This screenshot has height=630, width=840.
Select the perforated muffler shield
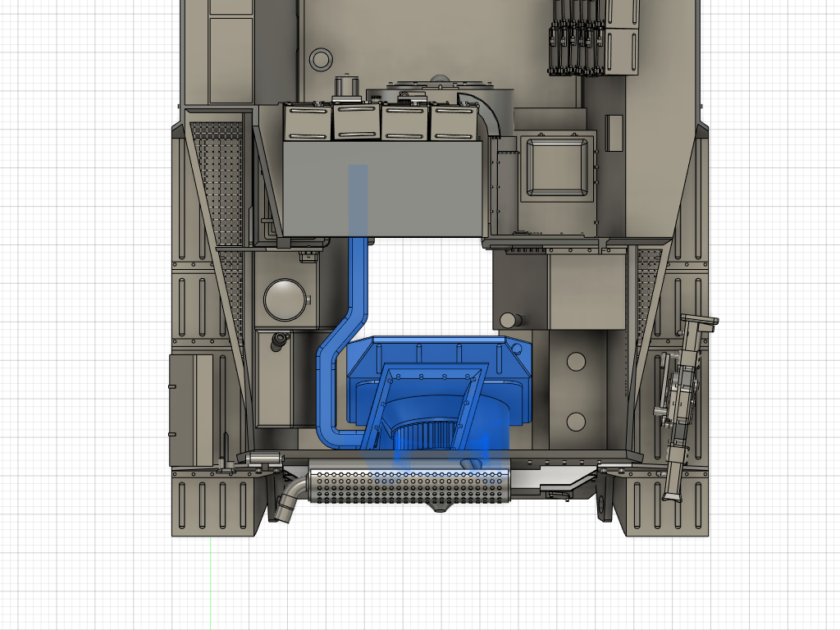pyautogui.click(x=408, y=488)
